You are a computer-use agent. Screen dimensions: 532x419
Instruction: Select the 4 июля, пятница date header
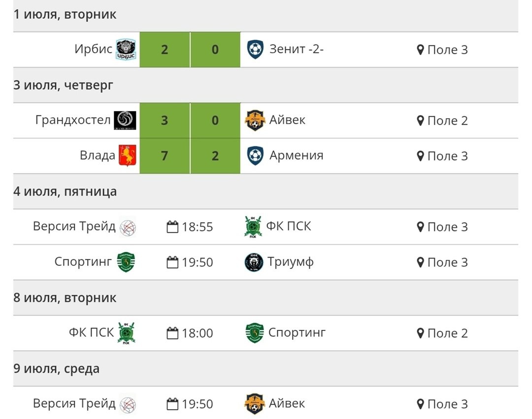click(x=65, y=192)
